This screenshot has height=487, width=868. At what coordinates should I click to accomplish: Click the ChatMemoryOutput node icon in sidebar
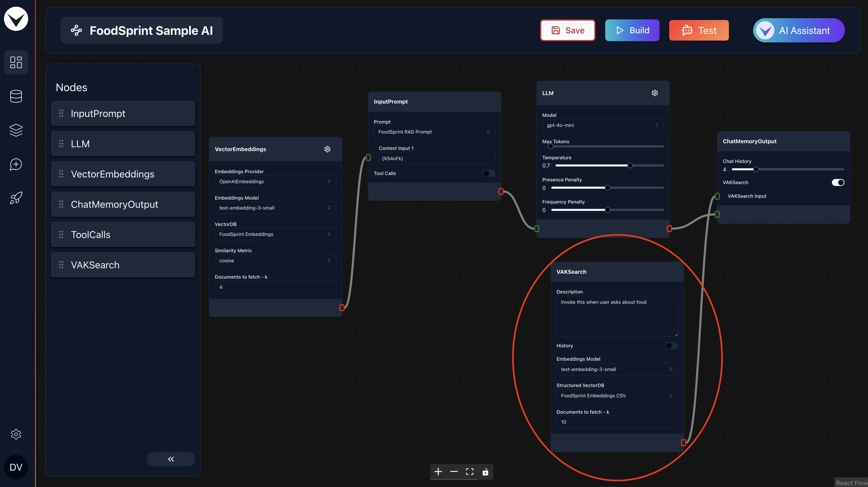(x=60, y=204)
